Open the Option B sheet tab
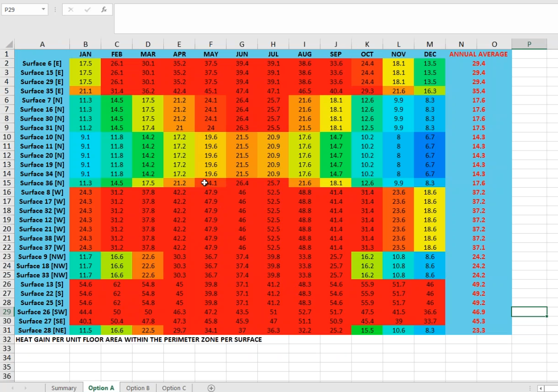Image resolution: width=558 pixels, height=392 pixels. (138, 388)
